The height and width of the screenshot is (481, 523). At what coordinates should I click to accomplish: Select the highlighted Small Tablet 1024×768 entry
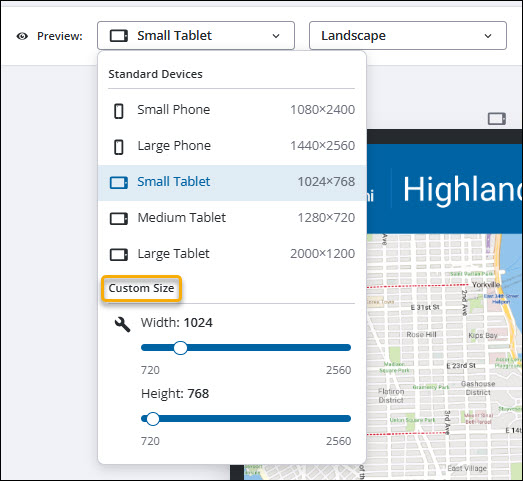(x=232, y=182)
